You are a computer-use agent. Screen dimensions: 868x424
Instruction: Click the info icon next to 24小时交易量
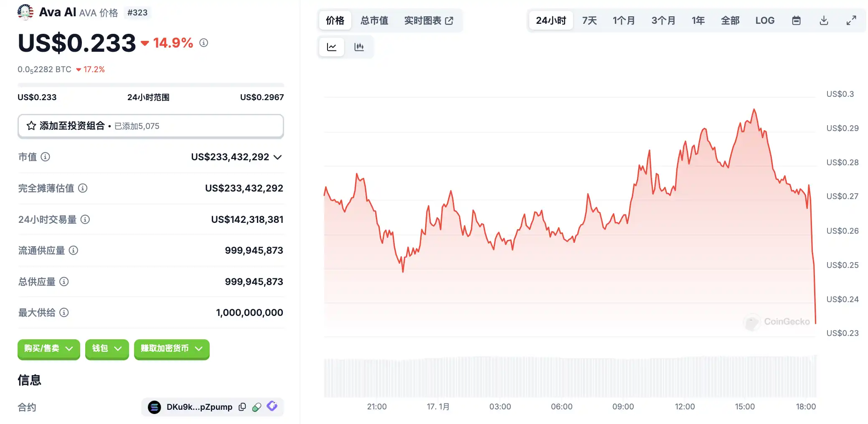point(85,220)
